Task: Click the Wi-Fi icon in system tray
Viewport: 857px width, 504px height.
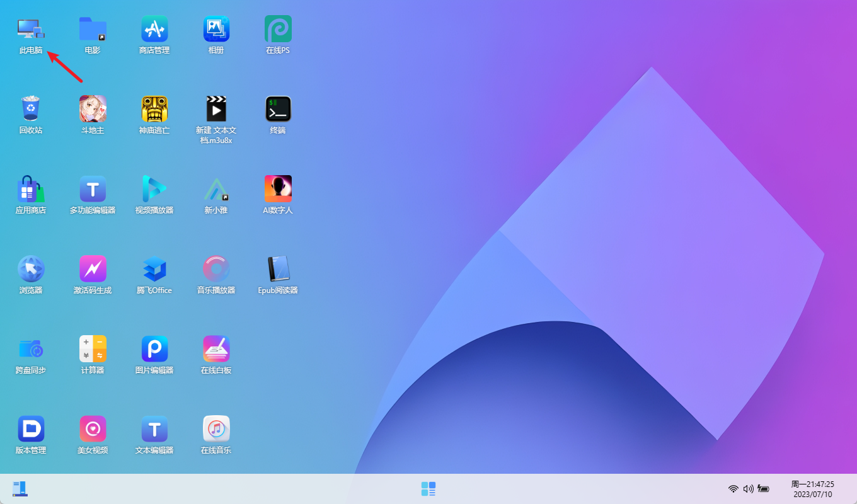Action: pos(733,489)
